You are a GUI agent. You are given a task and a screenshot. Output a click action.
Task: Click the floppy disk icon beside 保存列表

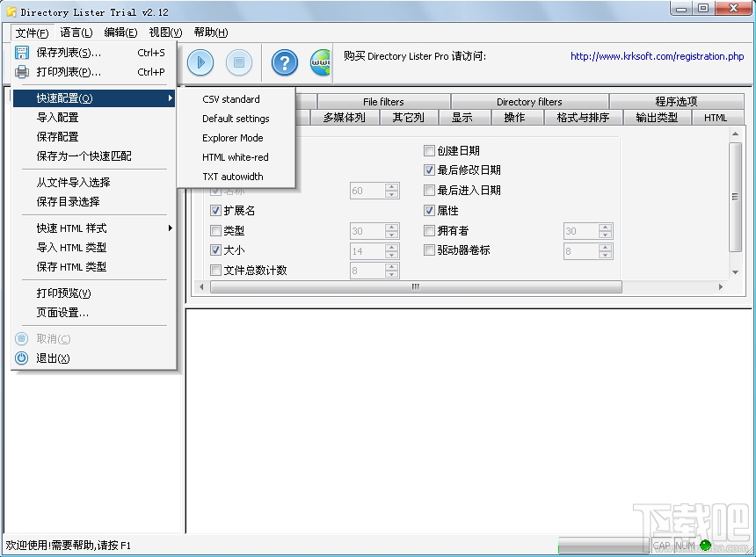click(x=21, y=52)
